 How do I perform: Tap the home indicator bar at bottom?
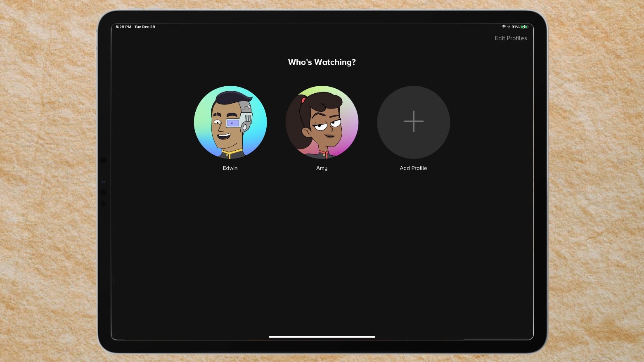click(322, 336)
